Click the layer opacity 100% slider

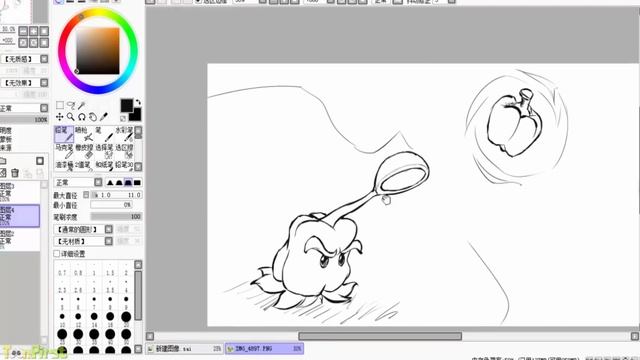24,119
